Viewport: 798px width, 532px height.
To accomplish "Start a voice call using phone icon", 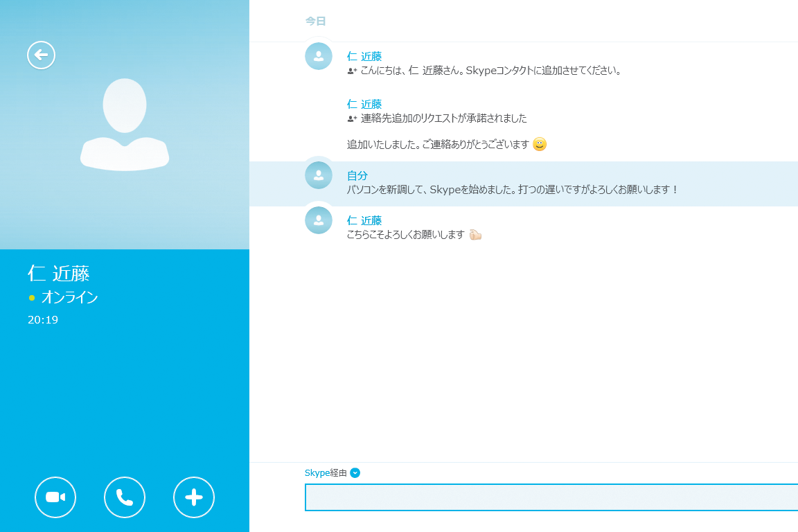I will 125,497.
